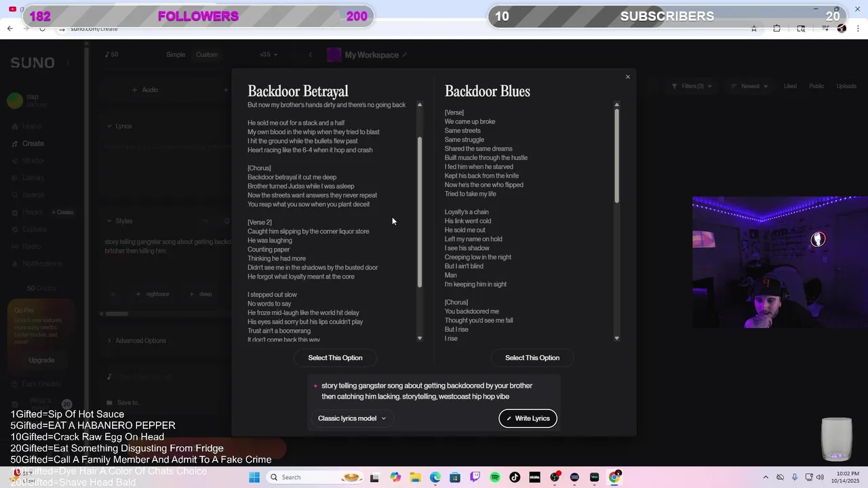Close the lyrics options dialog
Image resolution: width=868 pixels, height=488 pixels.
pos(627,77)
